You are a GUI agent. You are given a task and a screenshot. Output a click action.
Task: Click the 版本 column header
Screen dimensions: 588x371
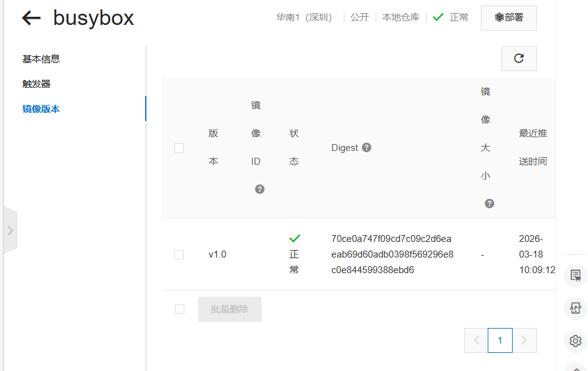tap(214, 148)
